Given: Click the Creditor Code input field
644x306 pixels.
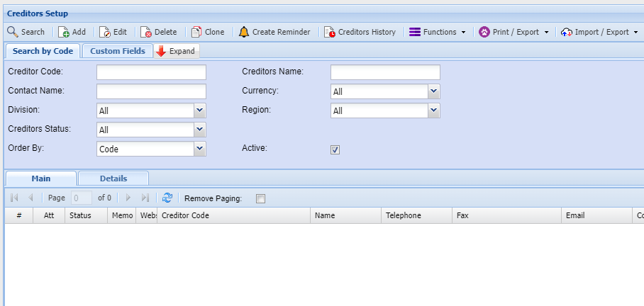Looking at the screenshot, I should 151,72.
